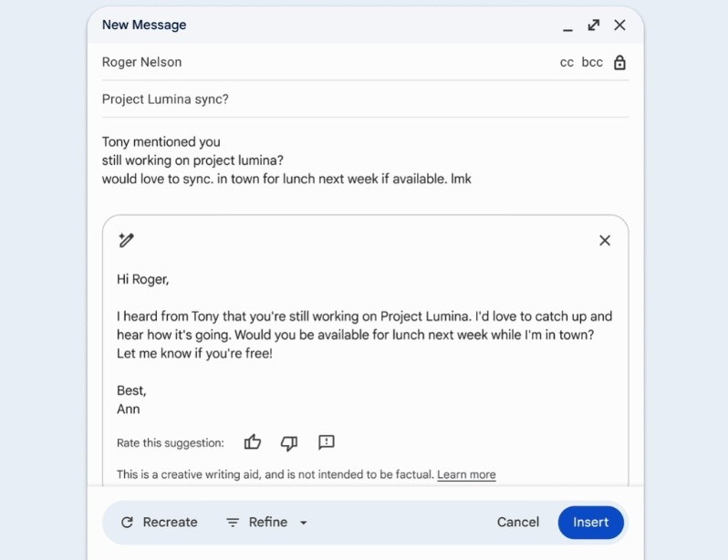This screenshot has width=728, height=560.
Task: Open the Learn more link
Action: pos(466,474)
